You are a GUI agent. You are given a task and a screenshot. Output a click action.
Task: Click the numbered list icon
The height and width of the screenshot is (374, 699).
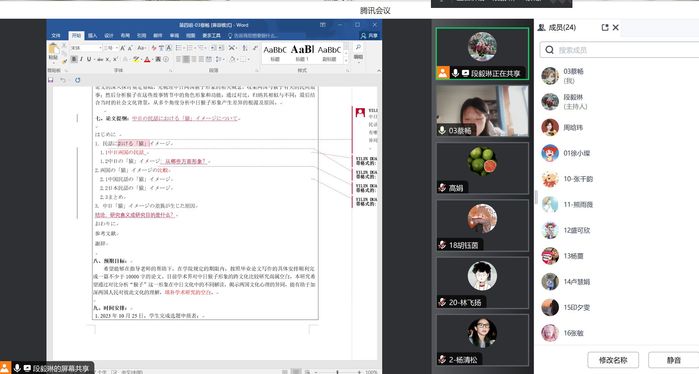point(191,48)
